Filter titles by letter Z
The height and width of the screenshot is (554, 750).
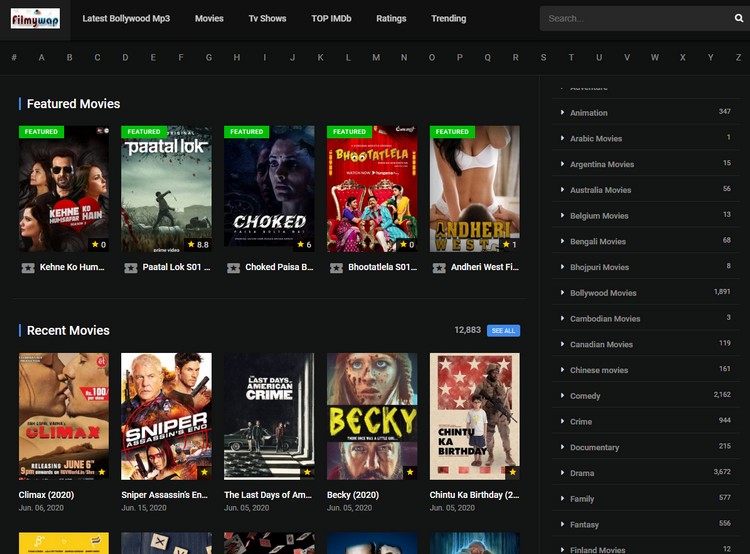point(739,57)
